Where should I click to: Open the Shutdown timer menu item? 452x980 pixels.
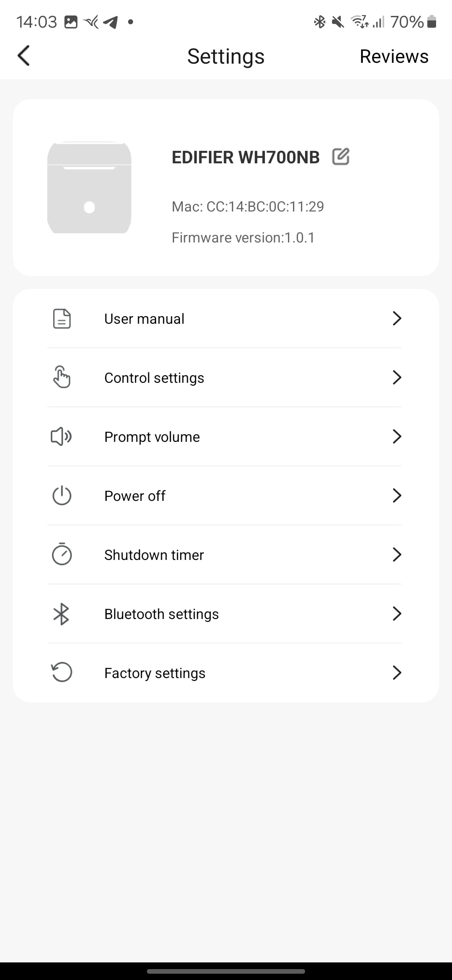tap(154, 555)
